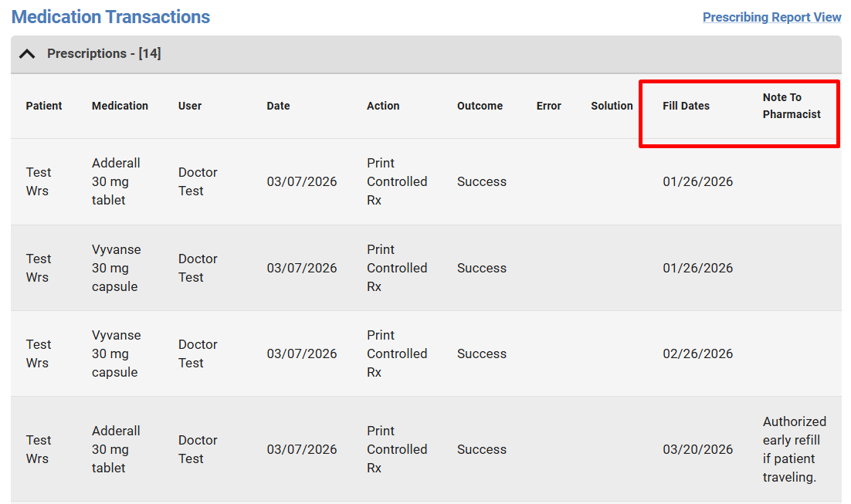Image resolution: width=851 pixels, height=504 pixels.
Task: Select the 02/26/2026 fill date cell
Action: click(x=697, y=353)
